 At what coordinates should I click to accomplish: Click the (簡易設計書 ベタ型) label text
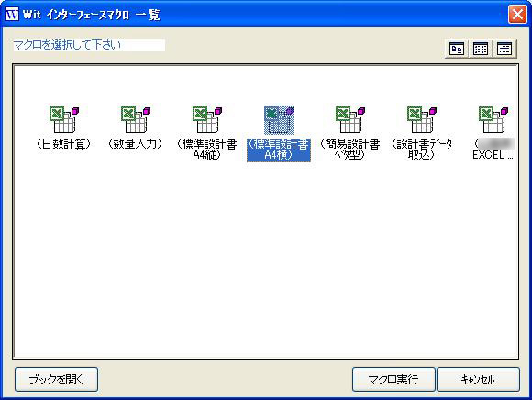pyautogui.click(x=350, y=150)
